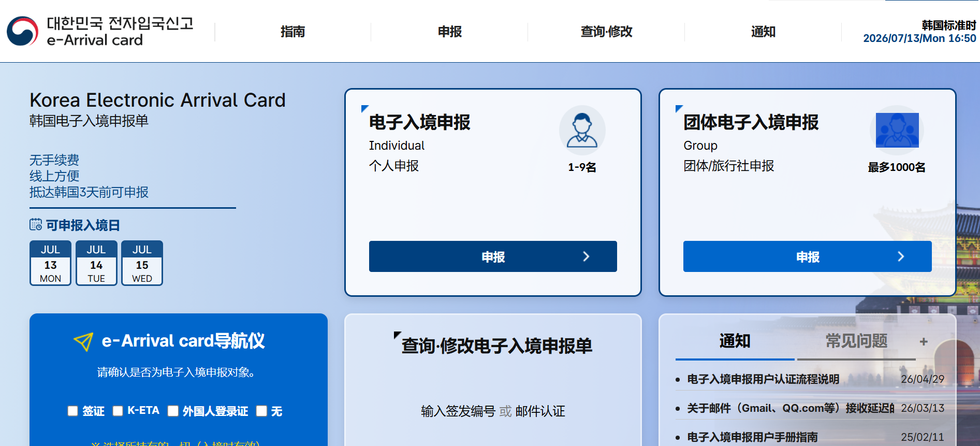Screen dimensions: 980x446
Task: Click the arrow on the individual 申报 button
Action: (x=586, y=256)
